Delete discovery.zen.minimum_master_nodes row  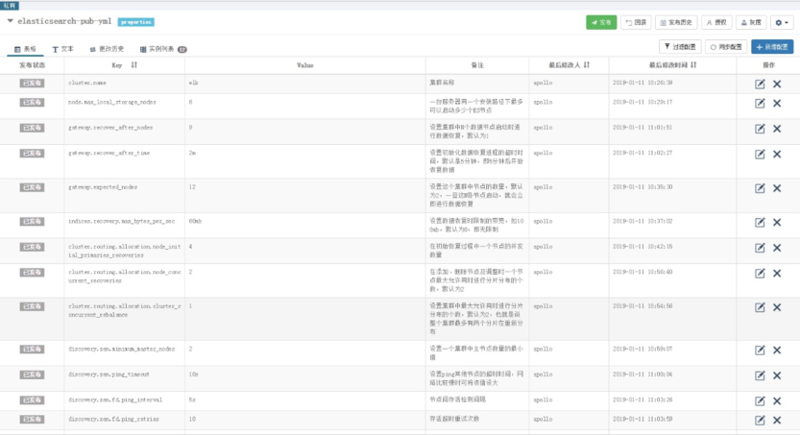coord(777,350)
